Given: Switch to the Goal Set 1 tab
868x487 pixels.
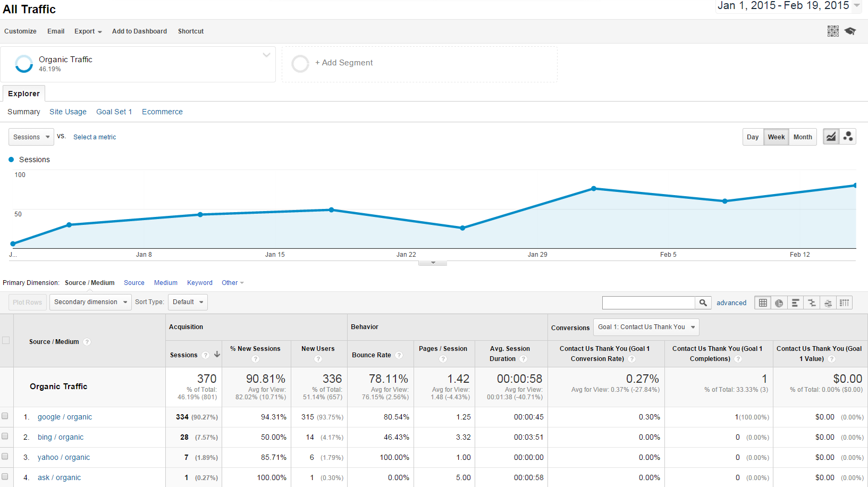Looking at the screenshot, I should [x=114, y=112].
